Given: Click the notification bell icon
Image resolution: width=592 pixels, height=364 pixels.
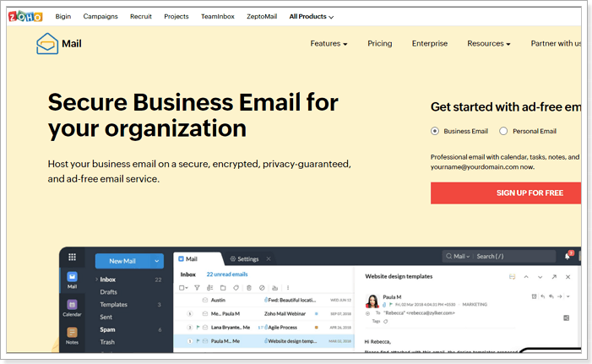Looking at the screenshot, I should point(568,256).
